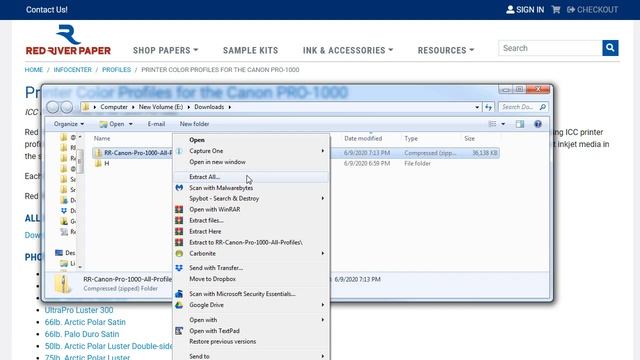This screenshot has width=640, height=360.
Task: Open the Open with submenu
Action: pos(251,320)
